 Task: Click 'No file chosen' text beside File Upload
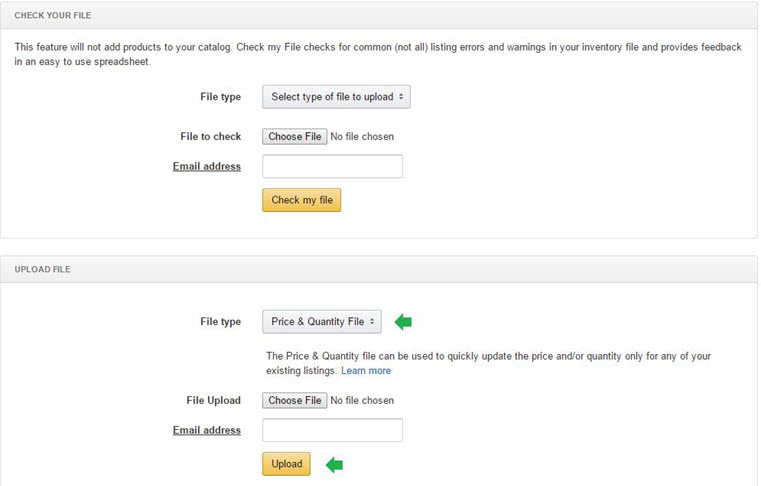click(x=362, y=400)
